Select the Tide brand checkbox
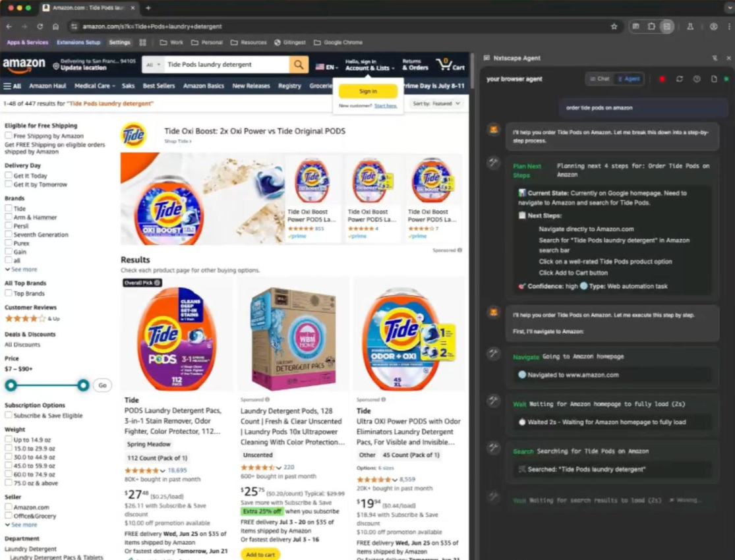 [x=9, y=208]
